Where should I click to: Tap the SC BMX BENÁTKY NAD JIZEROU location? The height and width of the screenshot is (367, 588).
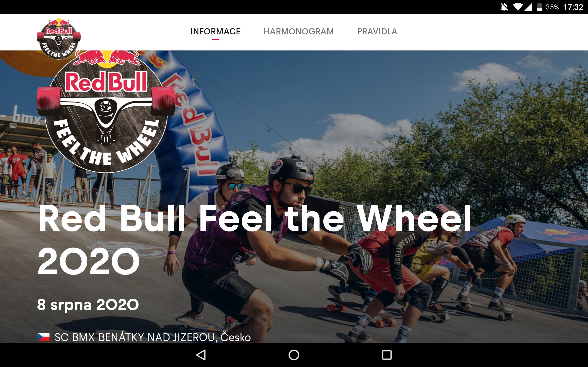[153, 337]
